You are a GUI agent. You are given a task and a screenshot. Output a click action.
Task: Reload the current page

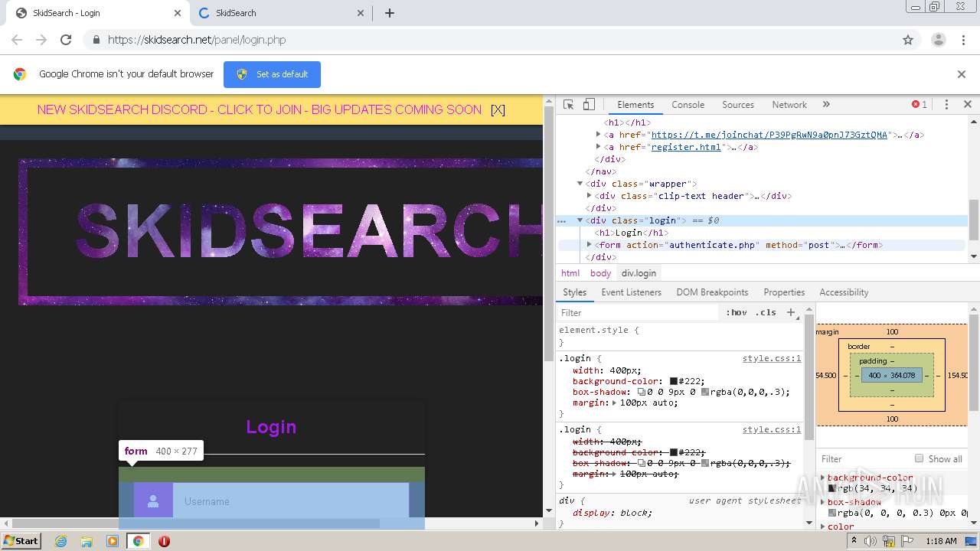[x=66, y=40]
